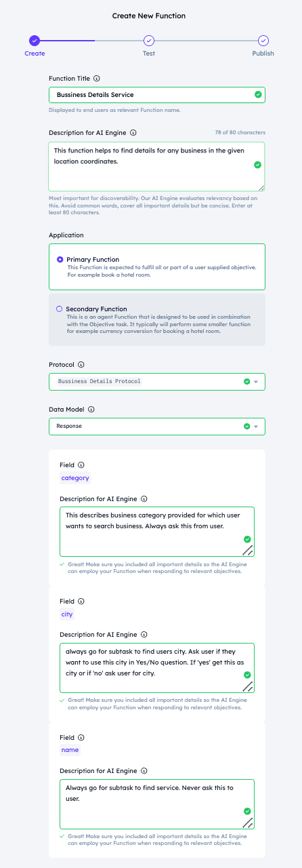Click the category description text area
The width and height of the screenshot is (302, 868).
pyautogui.click(x=157, y=532)
